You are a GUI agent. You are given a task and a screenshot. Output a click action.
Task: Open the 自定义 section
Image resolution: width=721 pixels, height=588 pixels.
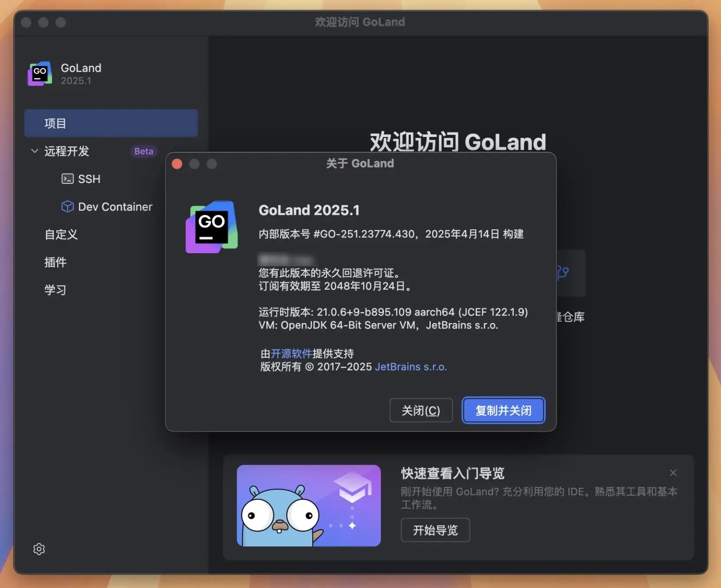[x=61, y=234]
